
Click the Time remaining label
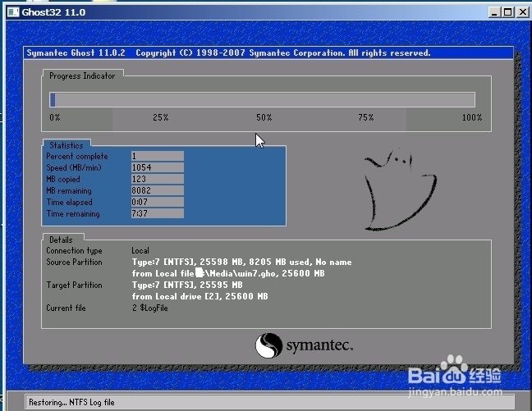tap(73, 214)
